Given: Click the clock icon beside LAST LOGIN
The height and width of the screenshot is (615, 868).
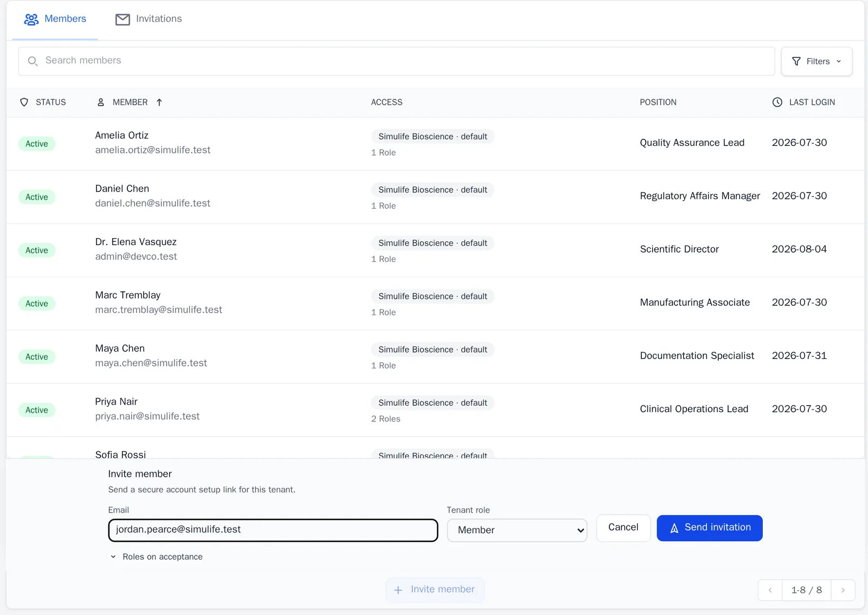Looking at the screenshot, I should 777,102.
